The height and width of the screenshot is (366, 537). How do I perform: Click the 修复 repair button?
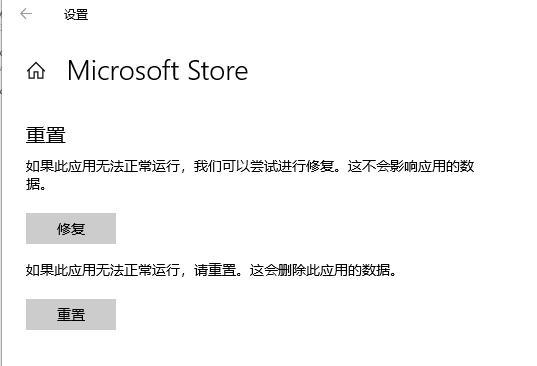click(x=71, y=228)
